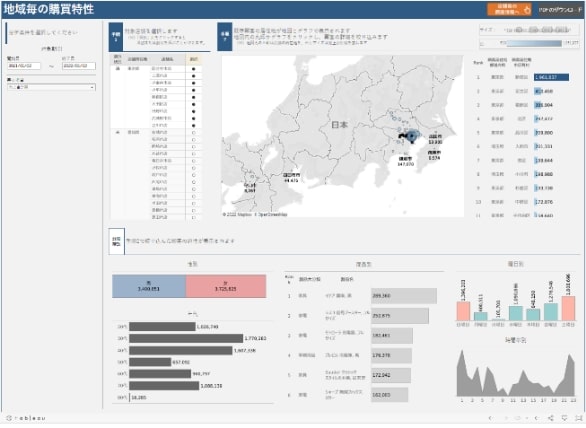The image size is (586, 428).
Task: Click the download icon in Tableau toolbar
Action: point(564,418)
